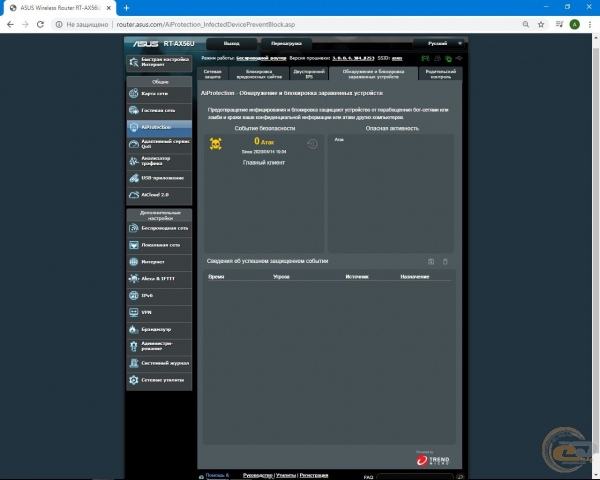Open the Руководство (Manual) footer link
Image resolution: width=600 pixels, height=480 pixels.
coord(258,475)
